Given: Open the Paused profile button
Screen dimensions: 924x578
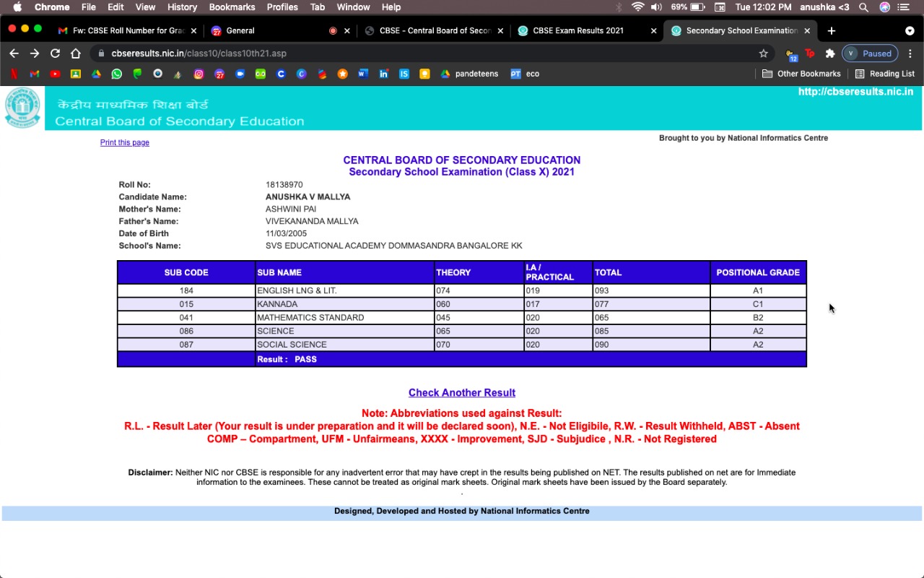Looking at the screenshot, I should click(x=869, y=53).
